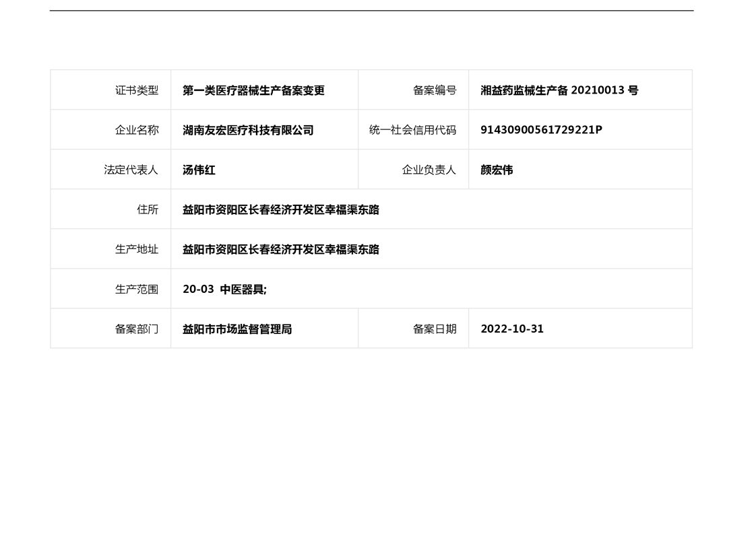Click the 住所 label cell
This screenshot has height=534, width=756.
point(148,209)
